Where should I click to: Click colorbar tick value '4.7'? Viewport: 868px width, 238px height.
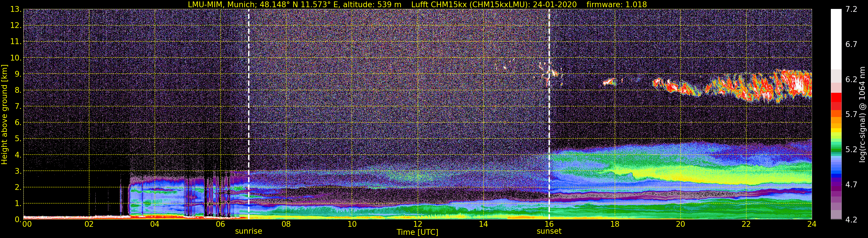coord(851,185)
